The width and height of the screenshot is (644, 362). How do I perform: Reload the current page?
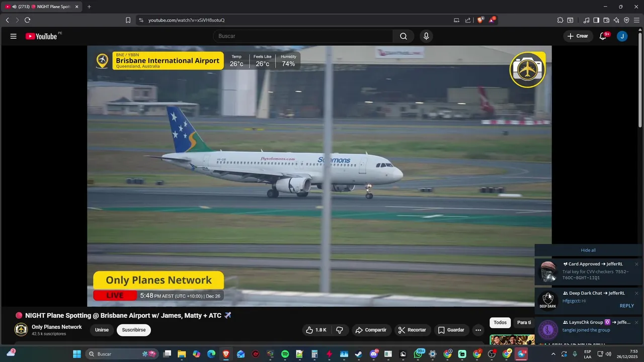coord(27,20)
